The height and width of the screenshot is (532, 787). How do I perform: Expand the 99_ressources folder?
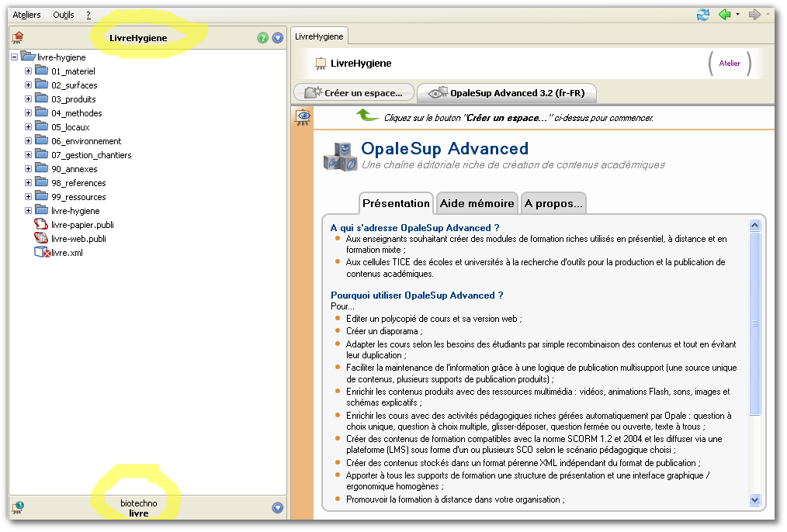(x=28, y=197)
